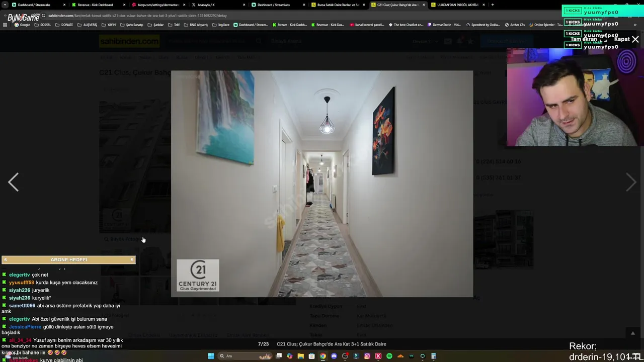644x362 pixels.
Task: Open SoundCloud from the taskbar
Action: pyautogui.click(x=400, y=356)
